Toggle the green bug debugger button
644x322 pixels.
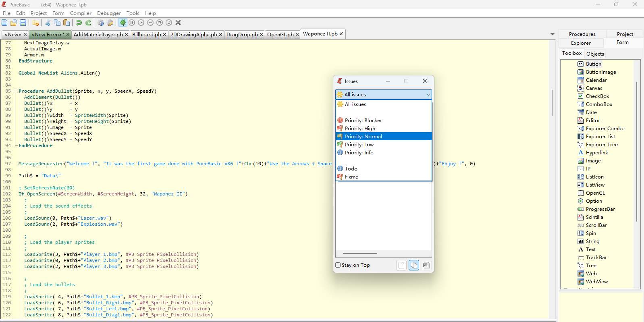click(x=123, y=23)
